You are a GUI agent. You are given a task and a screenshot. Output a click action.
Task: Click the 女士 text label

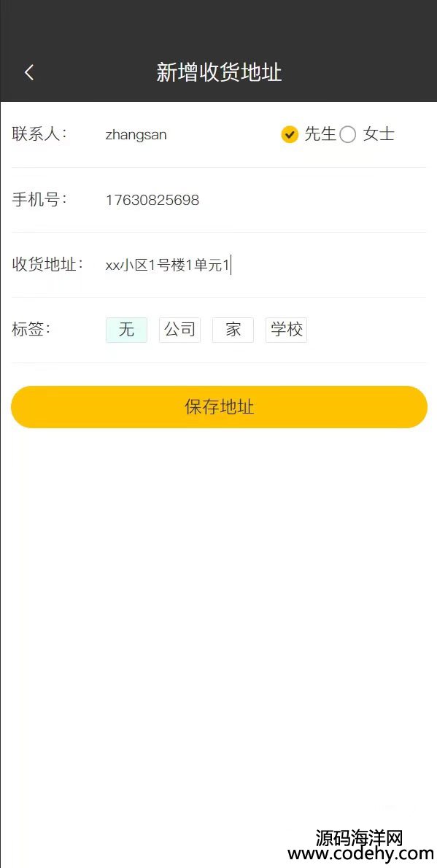[x=379, y=134]
